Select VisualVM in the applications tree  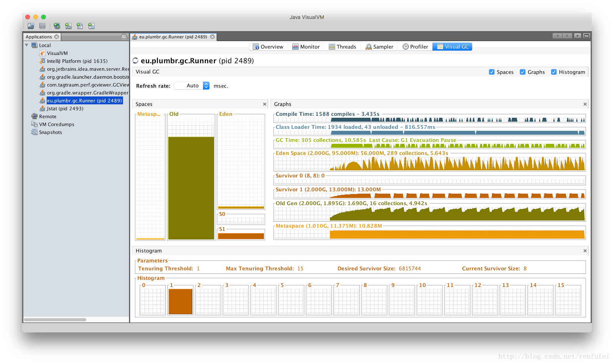57,53
